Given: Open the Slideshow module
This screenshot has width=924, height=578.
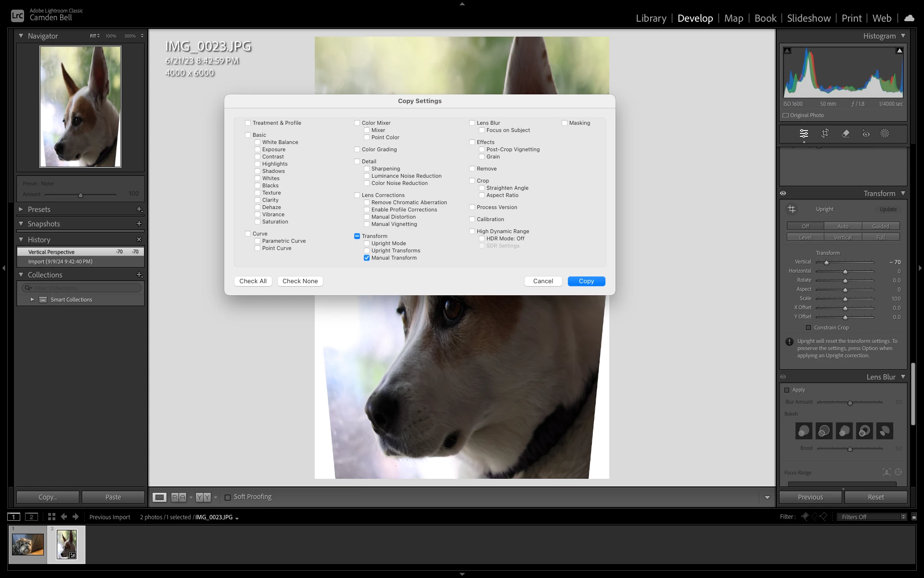Looking at the screenshot, I should (x=808, y=18).
